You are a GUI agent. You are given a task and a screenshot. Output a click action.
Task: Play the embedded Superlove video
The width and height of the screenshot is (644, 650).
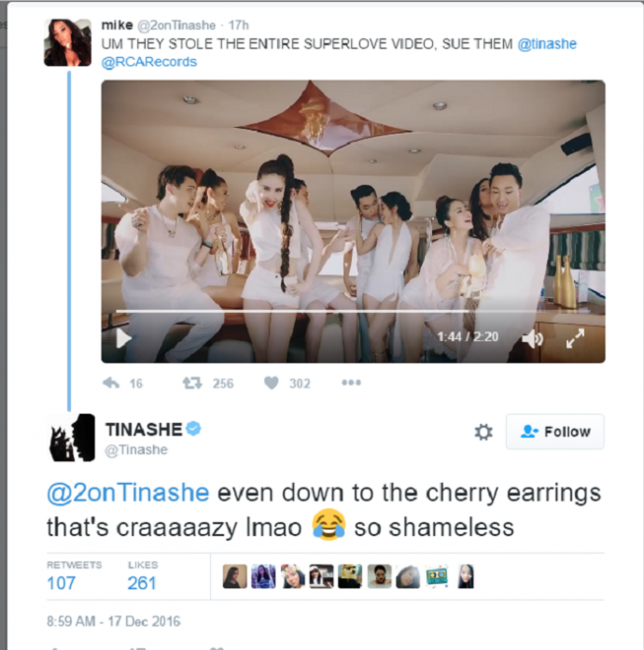(123, 339)
